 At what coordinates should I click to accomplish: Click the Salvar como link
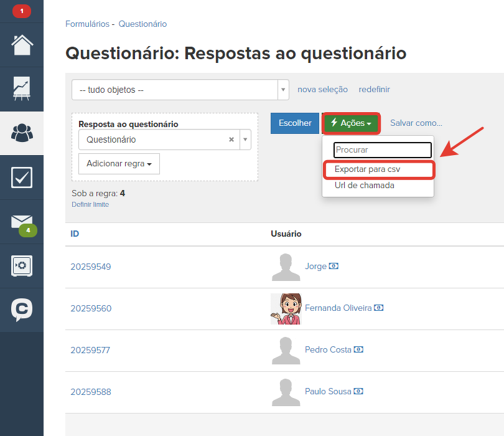pyautogui.click(x=416, y=123)
